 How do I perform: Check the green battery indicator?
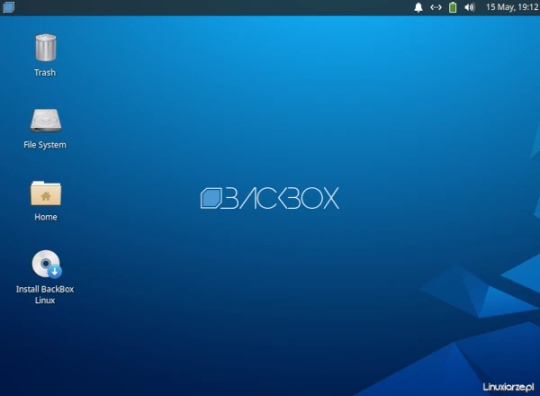click(453, 7)
